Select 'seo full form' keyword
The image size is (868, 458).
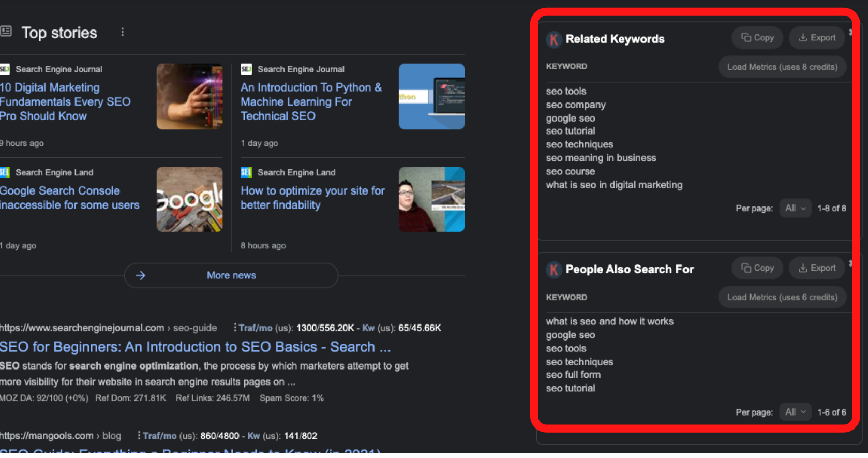[x=573, y=375]
